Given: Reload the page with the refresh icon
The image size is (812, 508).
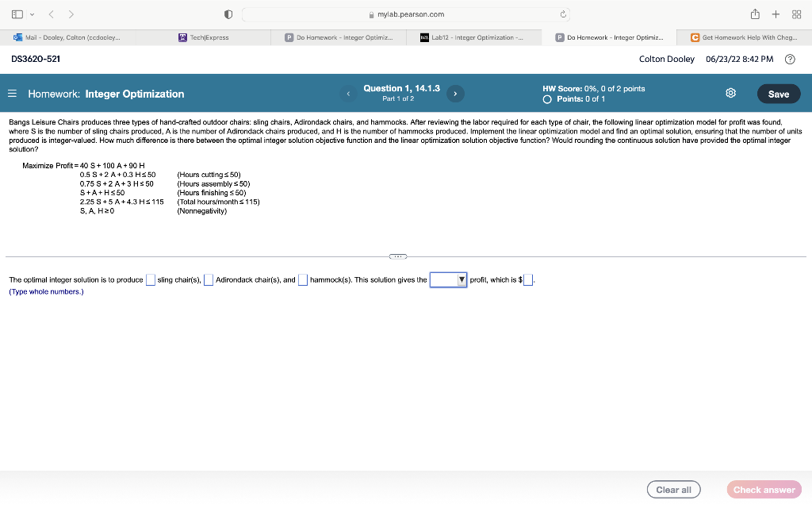Looking at the screenshot, I should [563, 14].
